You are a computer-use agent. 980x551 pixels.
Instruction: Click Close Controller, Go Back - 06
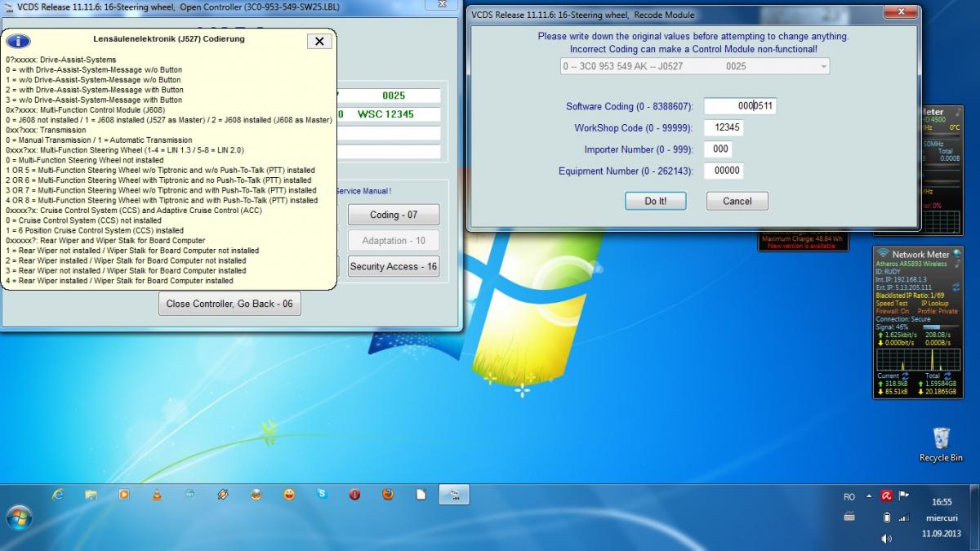pos(230,304)
